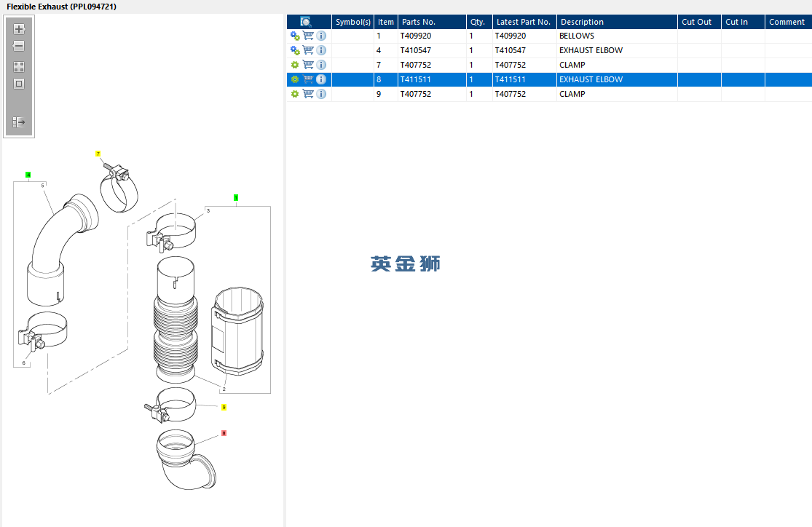
Task: Add T410547 exhaust elbow to cart
Action: pos(308,50)
